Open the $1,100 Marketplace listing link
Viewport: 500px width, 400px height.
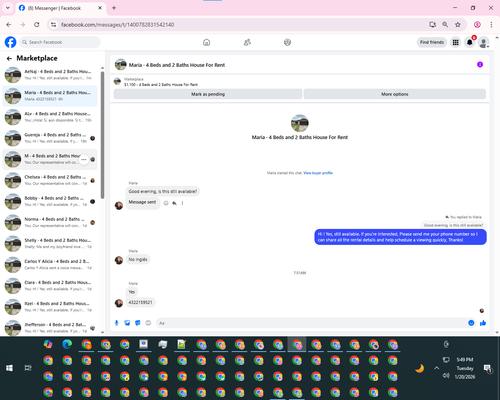[x=161, y=85]
